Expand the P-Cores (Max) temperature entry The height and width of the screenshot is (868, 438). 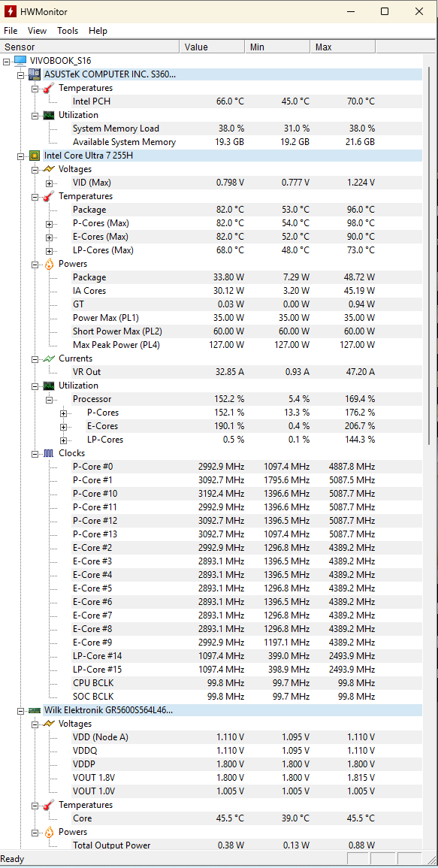click(50, 224)
